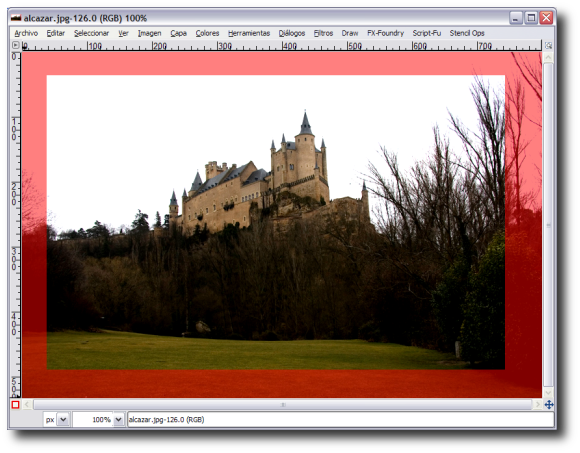Open the FX-Foundry menu

pos(385,33)
